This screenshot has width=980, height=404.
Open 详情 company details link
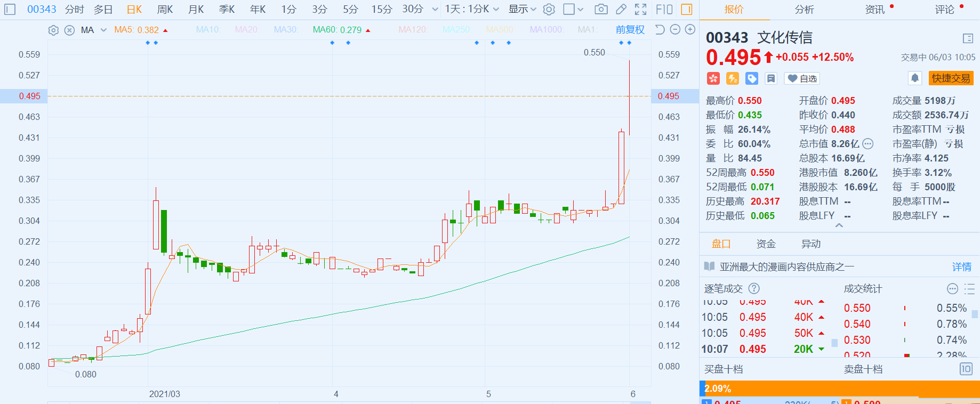coord(962,266)
